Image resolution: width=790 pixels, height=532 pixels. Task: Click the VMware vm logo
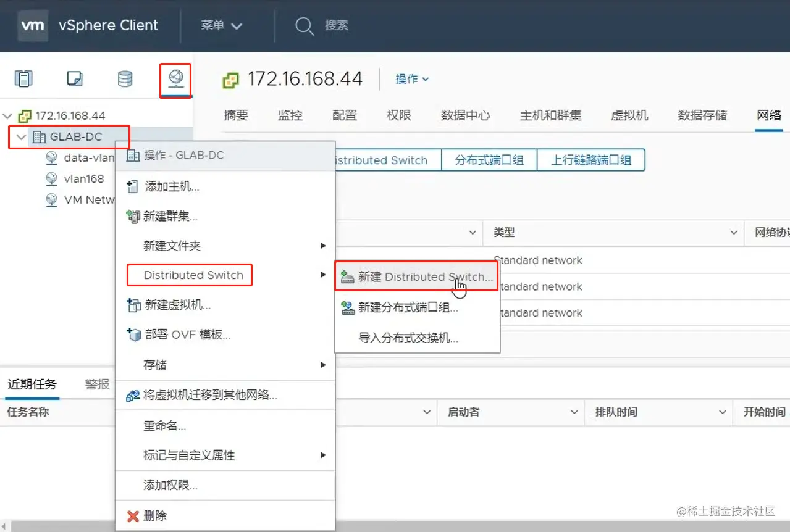tap(33, 25)
